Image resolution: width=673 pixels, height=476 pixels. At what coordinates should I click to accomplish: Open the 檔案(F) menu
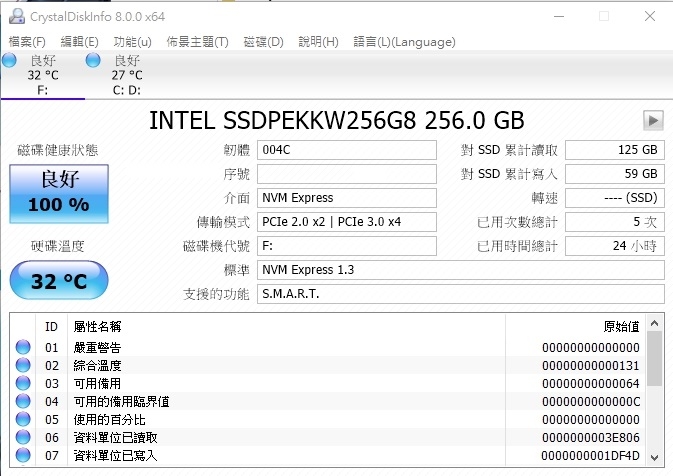(27, 42)
